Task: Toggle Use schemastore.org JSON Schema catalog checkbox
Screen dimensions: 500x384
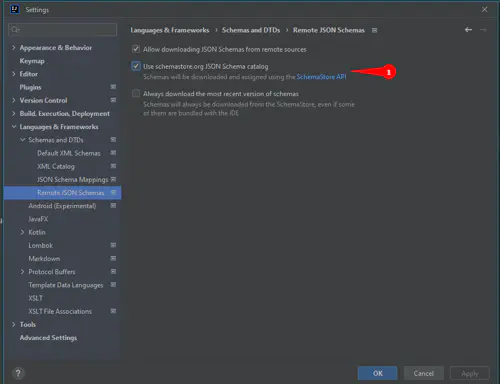Action: (x=136, y=66)
